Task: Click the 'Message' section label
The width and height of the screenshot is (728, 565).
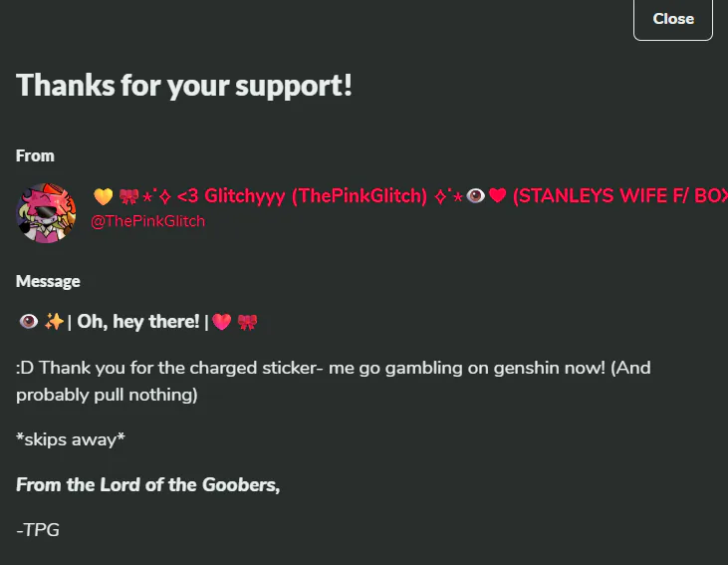Action: pyautogui.click(x=48, y=282)
